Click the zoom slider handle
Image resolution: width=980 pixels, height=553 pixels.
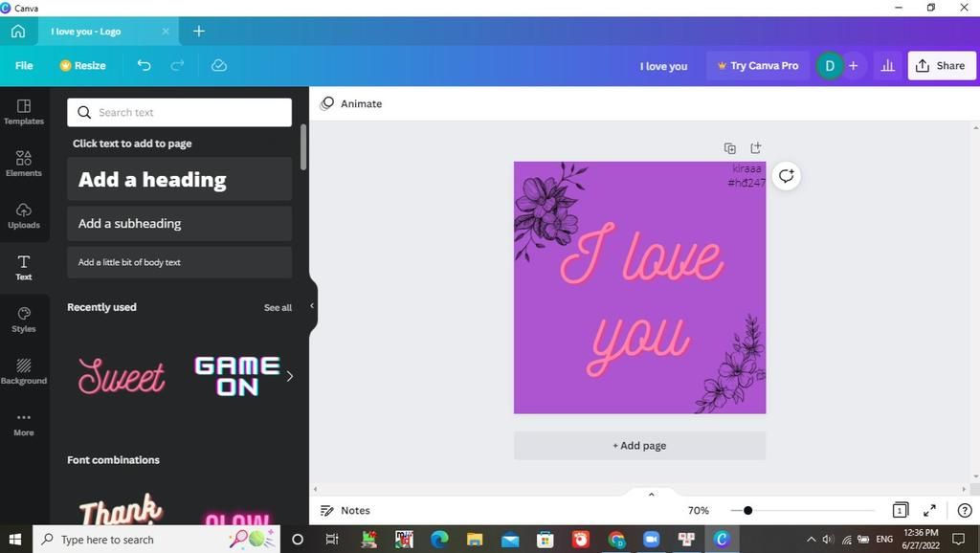747,511
